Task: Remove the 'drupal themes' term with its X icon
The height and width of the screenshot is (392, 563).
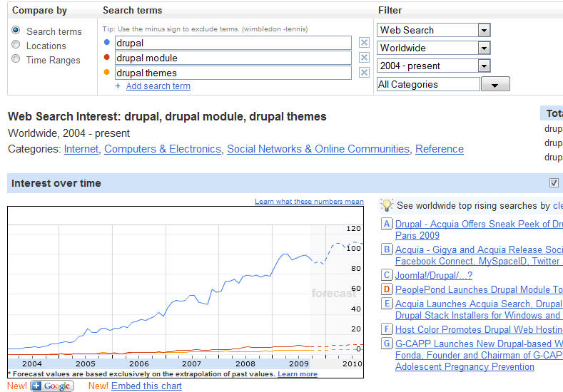Action: (x=364, y=73)
